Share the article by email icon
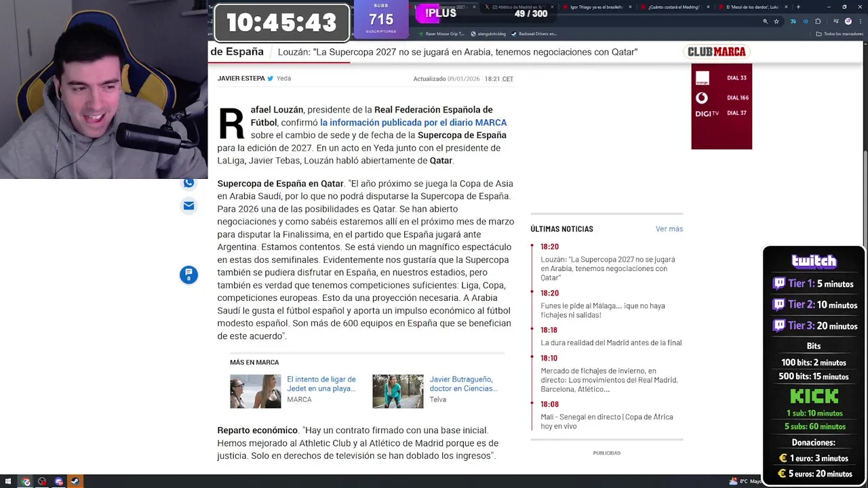 [189, 205]
